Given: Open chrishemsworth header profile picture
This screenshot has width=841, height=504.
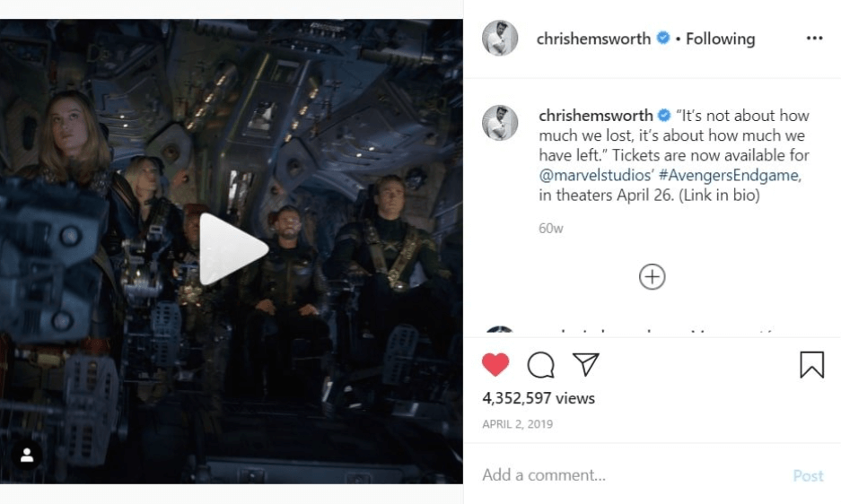Looking at the screenshot, I should click(x=500, y=38).
